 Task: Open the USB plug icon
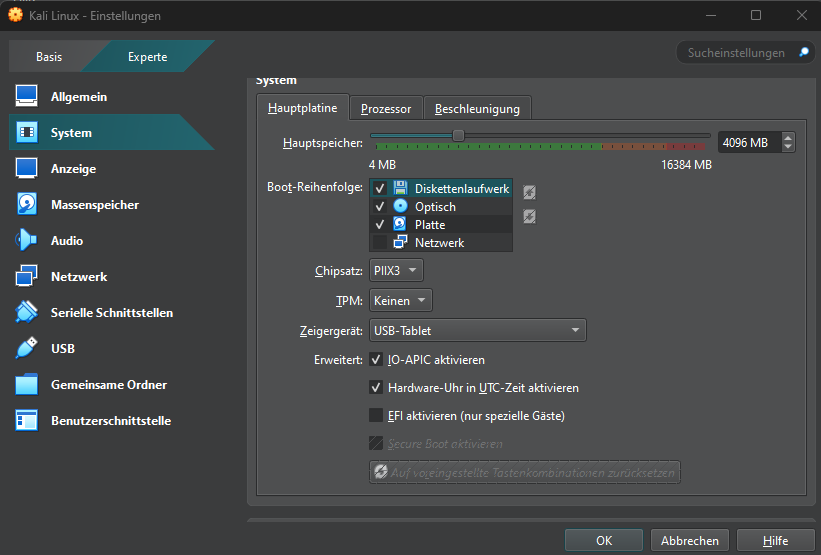(x=27, y=349)
